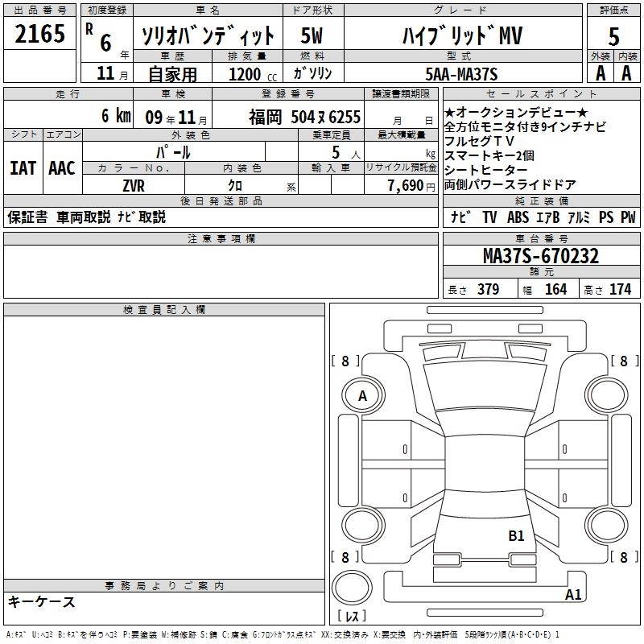Click the vehicle history 自家用
Viewport: 644px width, 644px height.
tap(172, 74)
